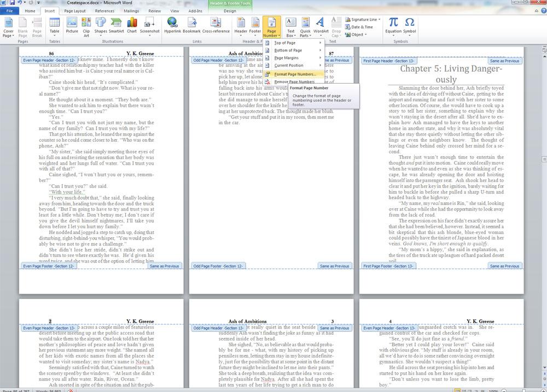Viewport: 547px width, 392px height.
Task: Open the WordArt gallery
Action: (321, 25)
